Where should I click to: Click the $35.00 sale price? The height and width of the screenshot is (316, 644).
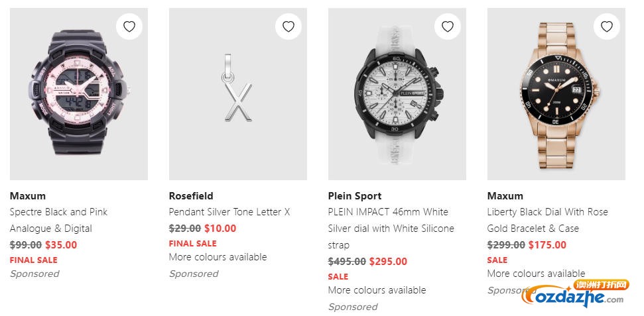61,244
